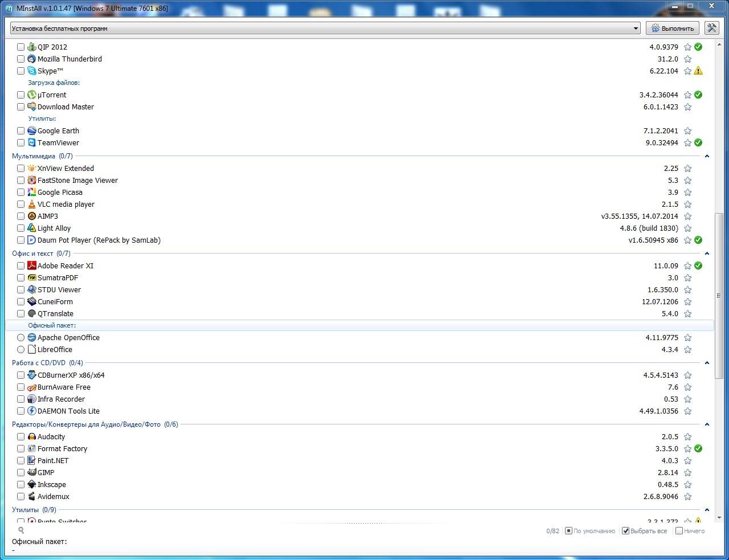The image size is (729, 560).
Task: Click the 'Daum Pot Player (RePack by SamLab)' entry
Action: point(99,240)
